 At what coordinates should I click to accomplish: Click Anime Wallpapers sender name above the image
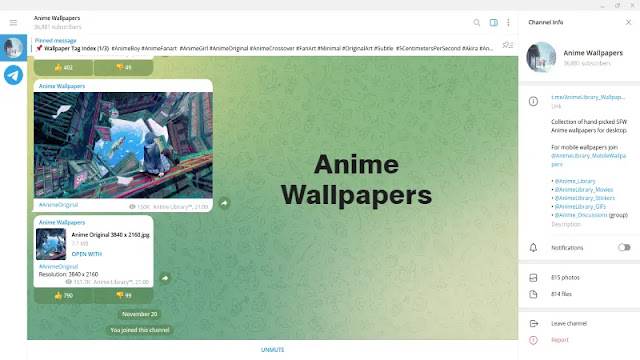coord(62,86)
